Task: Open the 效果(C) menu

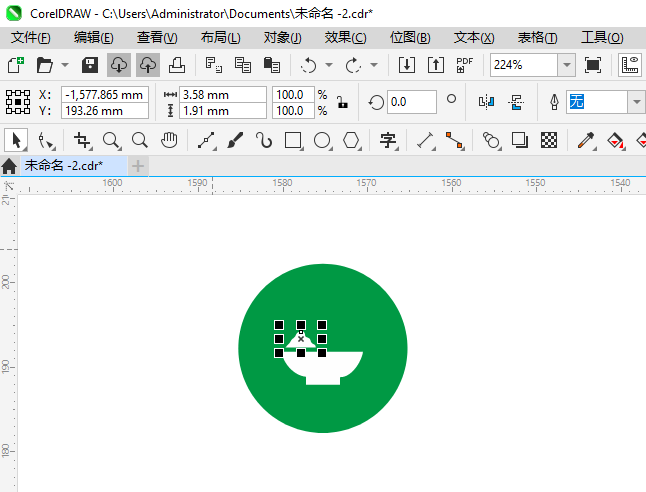Action: point(345,37)
